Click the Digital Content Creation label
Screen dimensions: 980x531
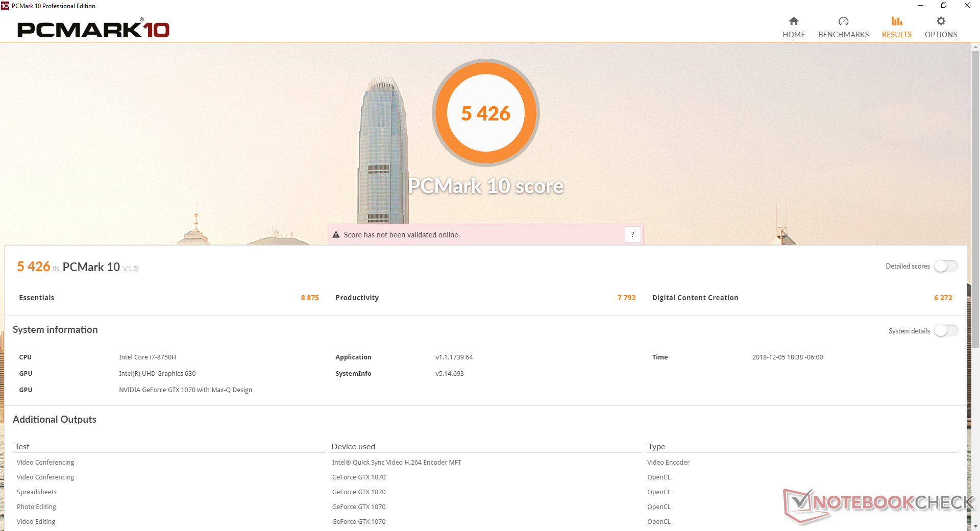[x=695, y=298]
